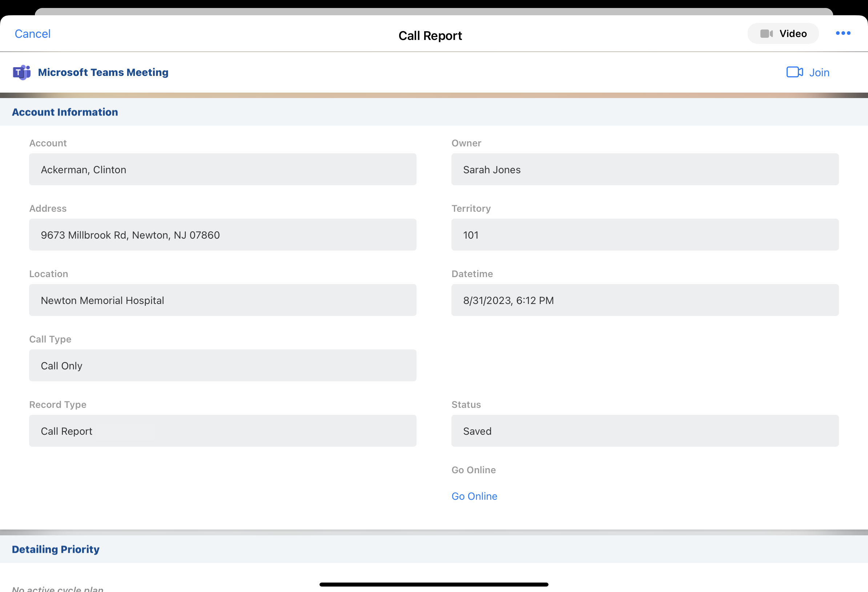Tap the home indicator bar at bottom
Image resolution: width=868 pixels, height=592 pixels.
(x=434, y=584)
